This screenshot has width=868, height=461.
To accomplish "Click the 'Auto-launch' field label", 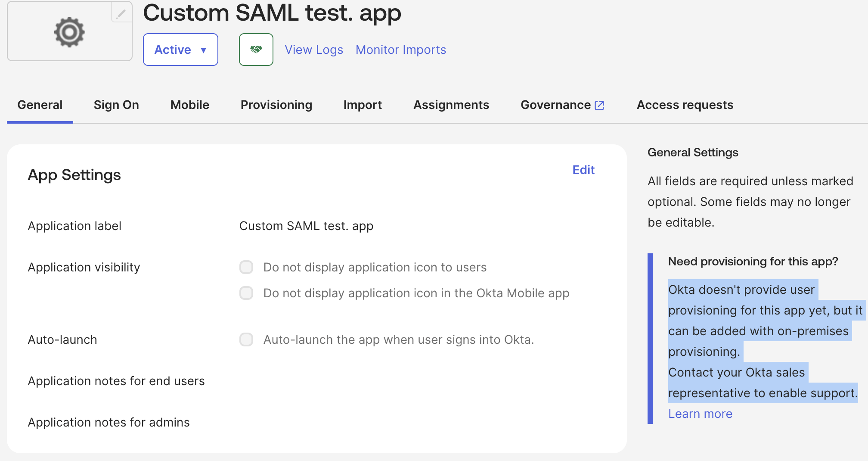I will 62,340.
